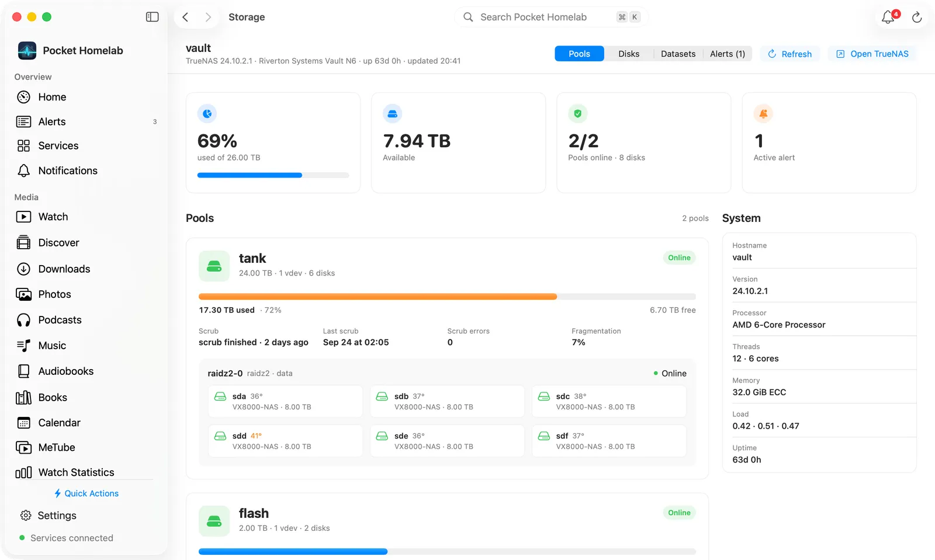This screenshot has width=935, height=560.
Task: Switch to the Datasets tab
Action: [x=678, y=54]
